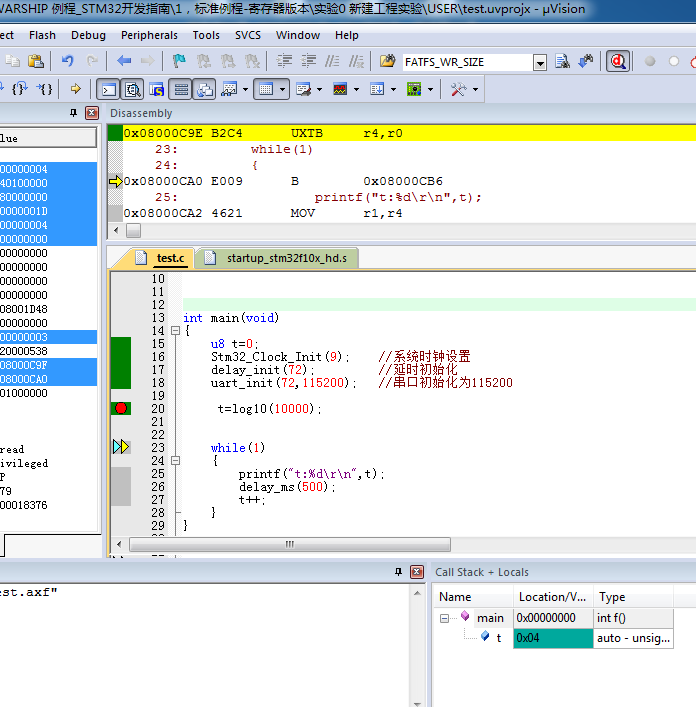Uncomment the selection

coord(356,61)
